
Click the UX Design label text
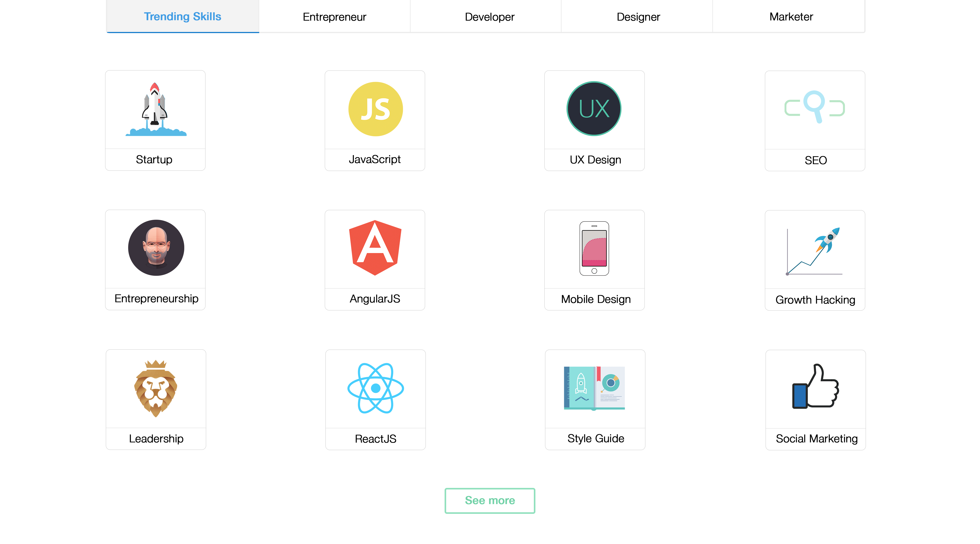coord(595,160)
